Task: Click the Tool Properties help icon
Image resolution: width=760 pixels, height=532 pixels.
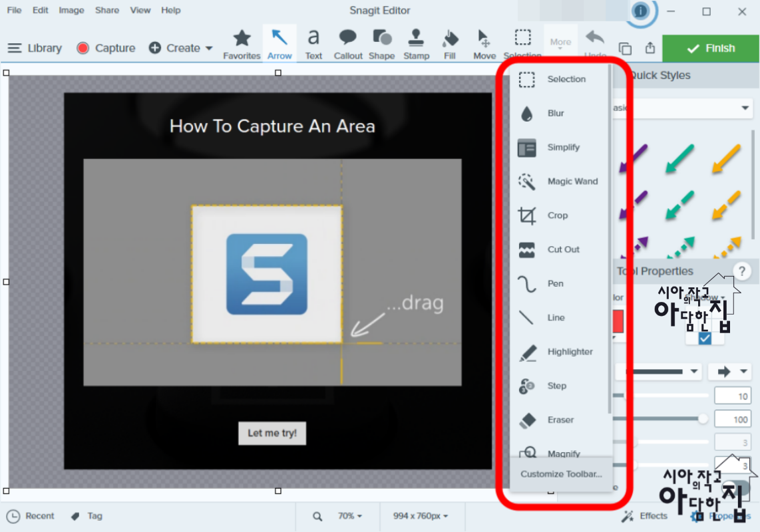Action: [741, 271]
